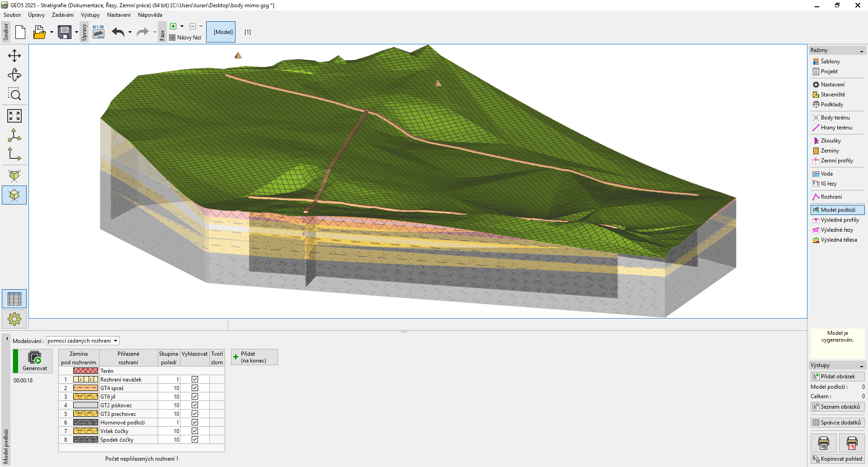Click the save file icon
This screenshot has width=868, height=467.
coord(65,32)
